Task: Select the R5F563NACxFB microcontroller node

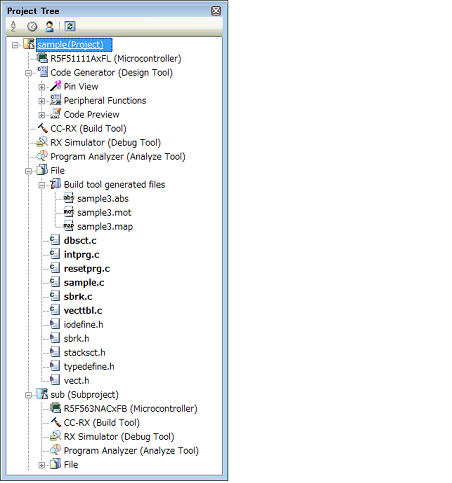Action: [130, 409]
